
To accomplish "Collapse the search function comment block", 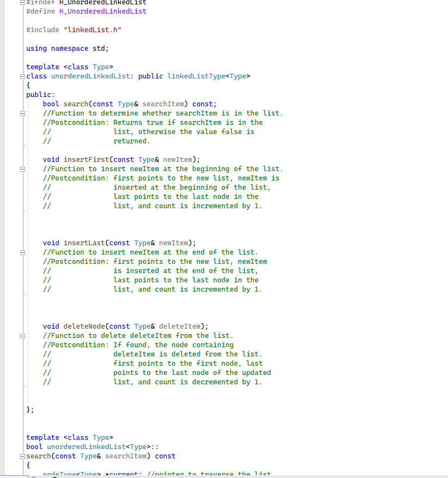I will click(x=22, y=113).
